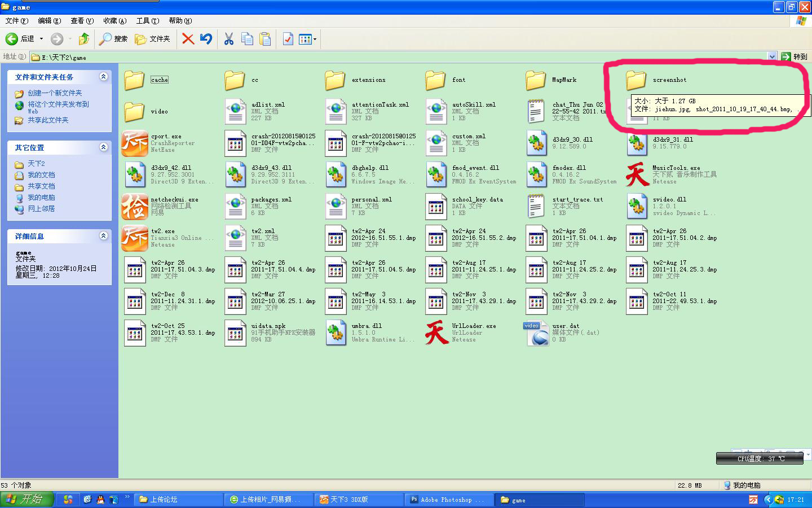Select the UrlLoader.exe icon

[436, 333]
